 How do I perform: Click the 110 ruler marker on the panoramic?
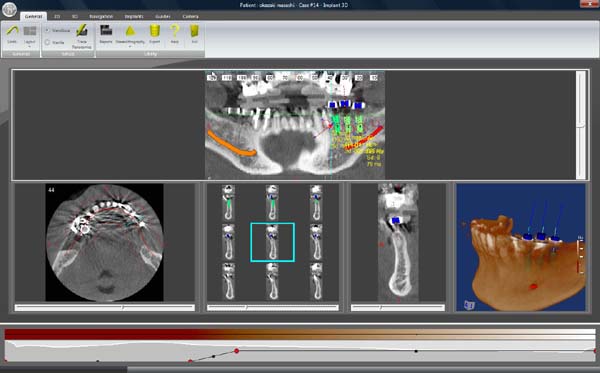coord(227,78)
